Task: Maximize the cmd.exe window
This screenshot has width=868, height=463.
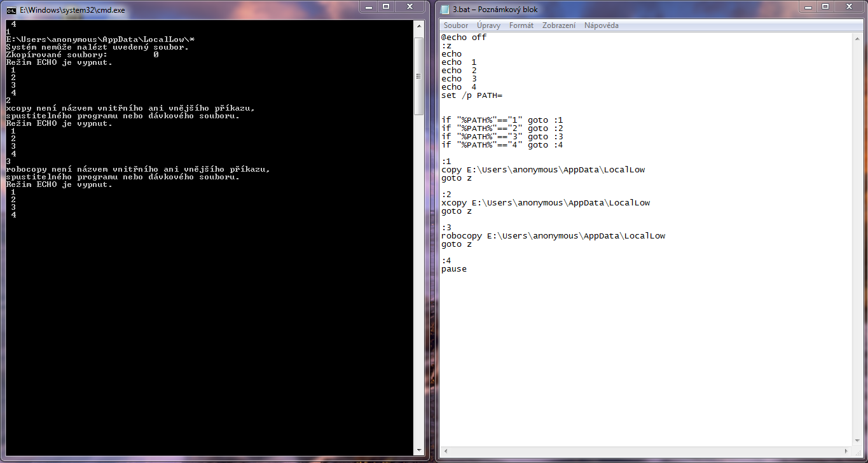Action: (x=386, y=6)
